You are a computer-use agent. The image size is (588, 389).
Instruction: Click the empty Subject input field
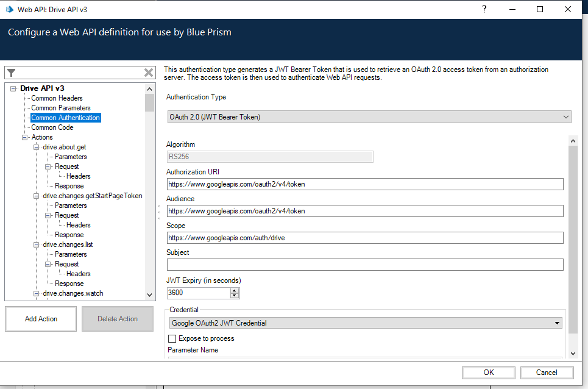[x=364, y=265]
